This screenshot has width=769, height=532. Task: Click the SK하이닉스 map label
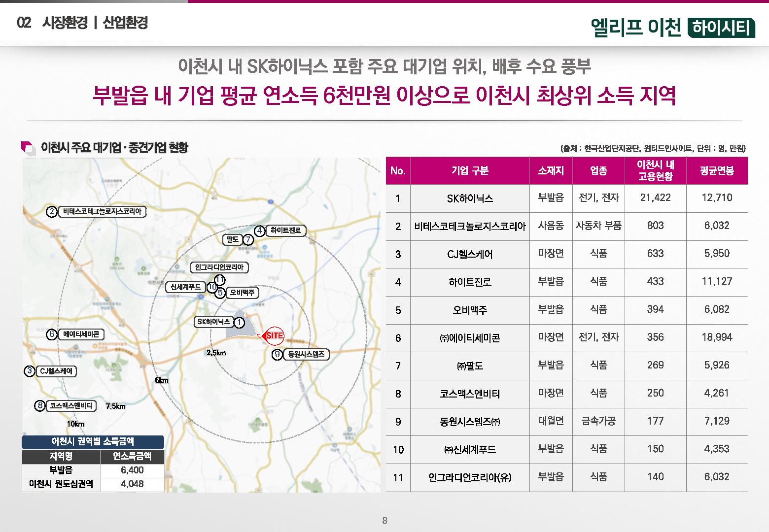213,322
